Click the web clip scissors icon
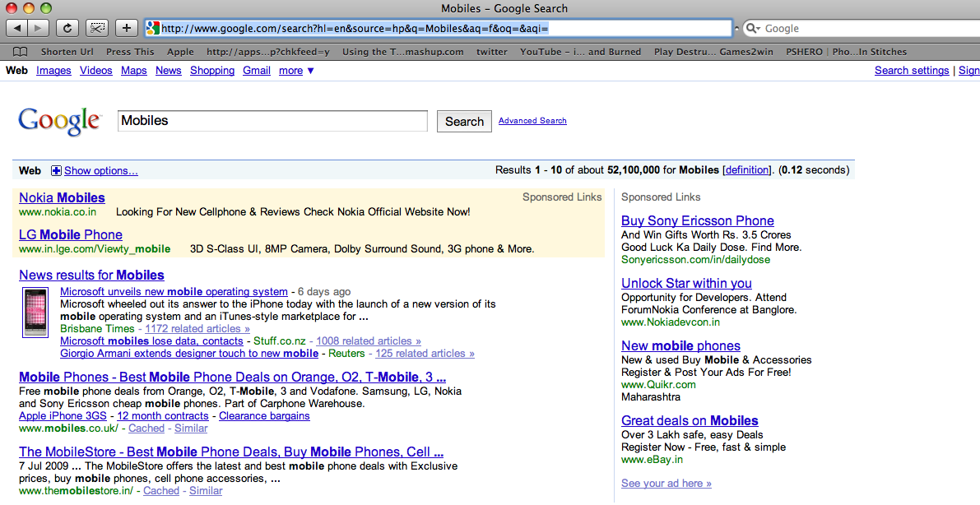The image size is (980, 505). coord(97,28)
